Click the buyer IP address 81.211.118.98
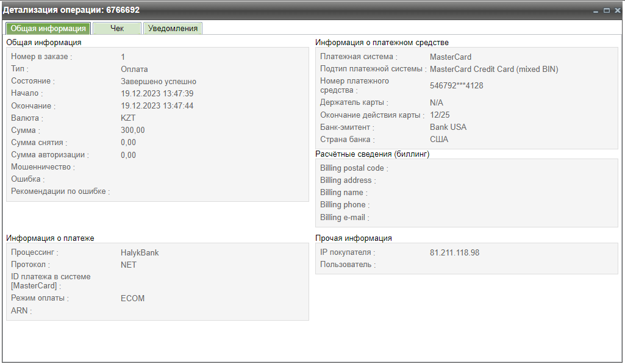This screenshot has width=625, height=364. click(x=454, y=252)
